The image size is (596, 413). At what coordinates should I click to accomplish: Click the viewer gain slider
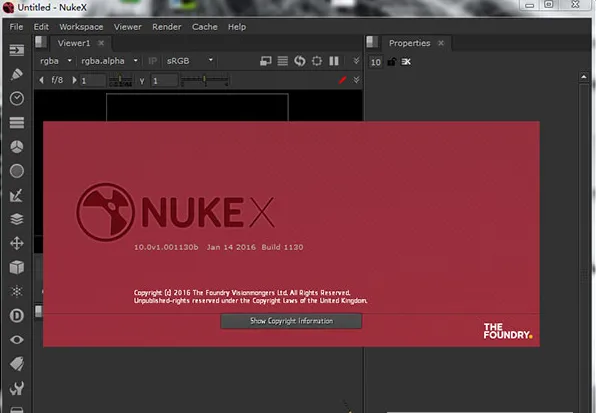coord(120,80)
